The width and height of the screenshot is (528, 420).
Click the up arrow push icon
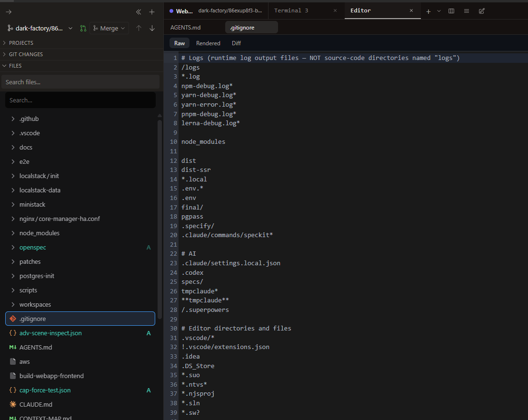tap(139, 28)
